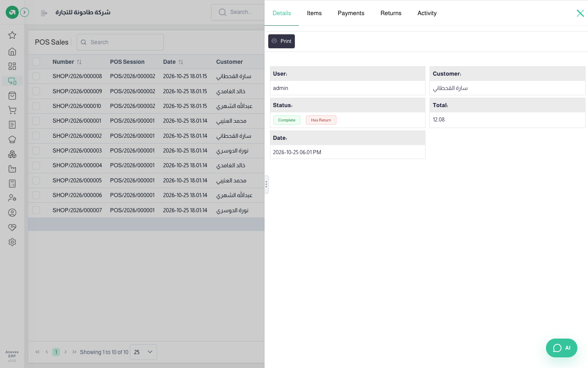Image resolution: width=588 pixels, height=368 pixels.
Task: Sort table by the Number column
Action: tap(79, 62)
